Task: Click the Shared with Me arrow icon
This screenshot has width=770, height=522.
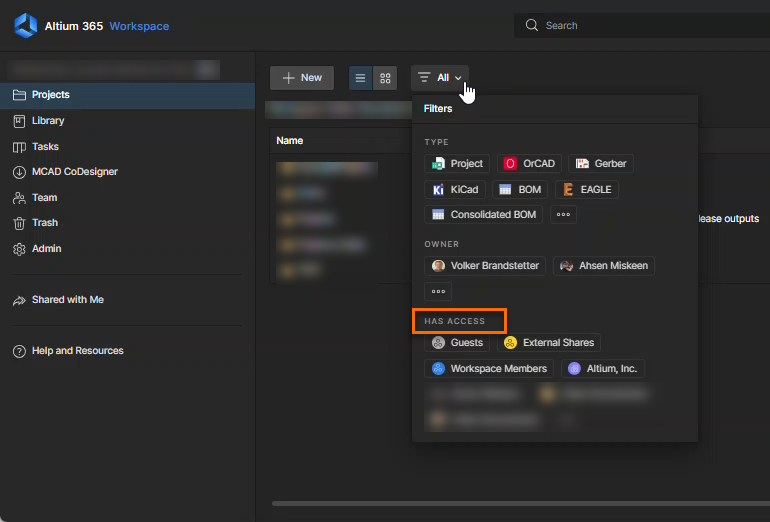Action: 19,301
